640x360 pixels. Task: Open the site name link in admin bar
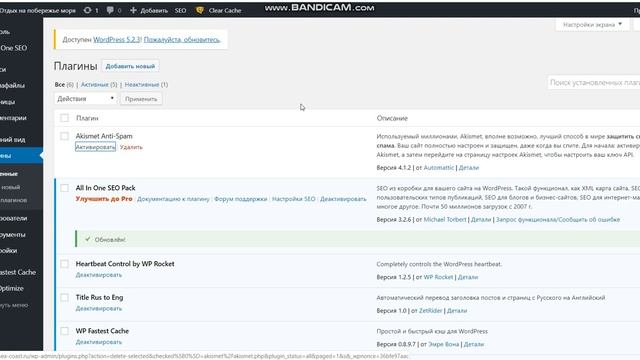click(38, 10)
